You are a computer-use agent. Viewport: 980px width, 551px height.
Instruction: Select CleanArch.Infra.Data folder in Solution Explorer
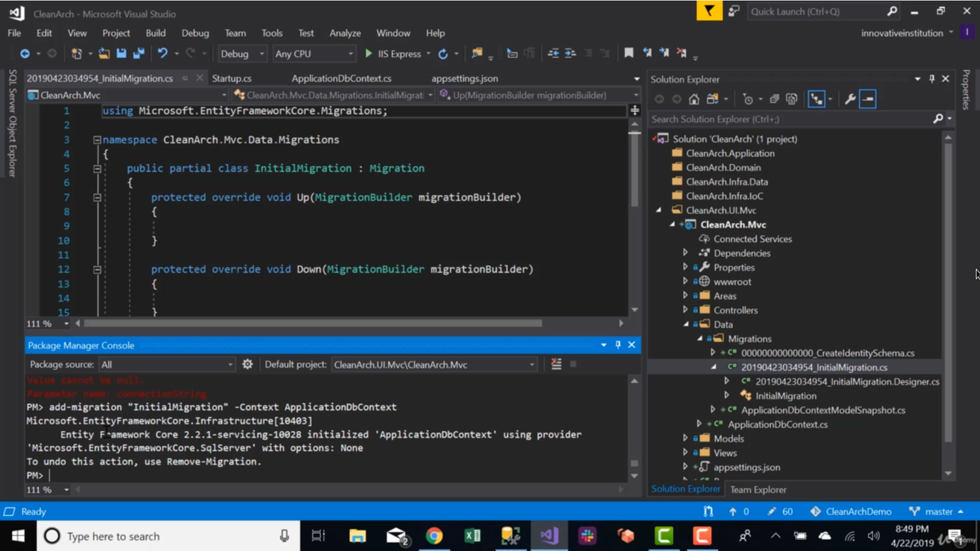(x=727, y=182)
